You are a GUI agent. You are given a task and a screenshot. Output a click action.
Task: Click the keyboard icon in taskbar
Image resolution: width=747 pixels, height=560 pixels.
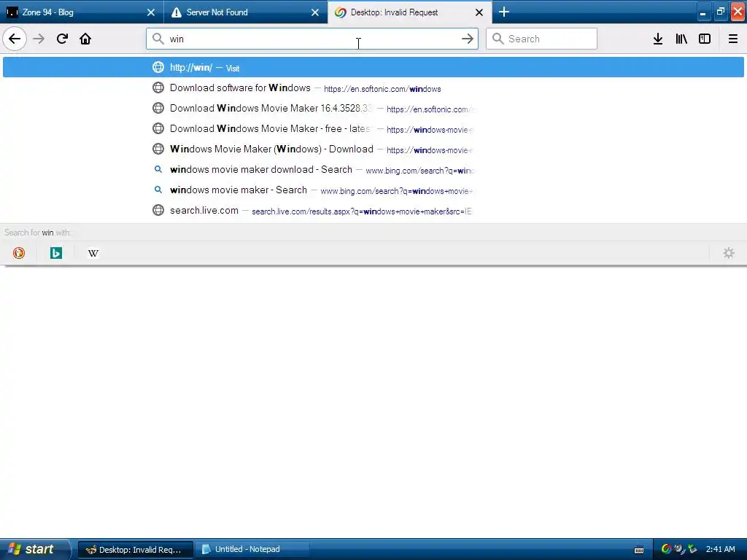[639, 550]
